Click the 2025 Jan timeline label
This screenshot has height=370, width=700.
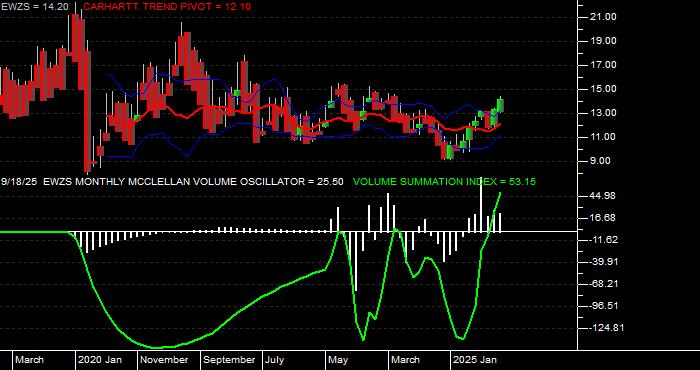pyautogui.click(x=475, y=360)
